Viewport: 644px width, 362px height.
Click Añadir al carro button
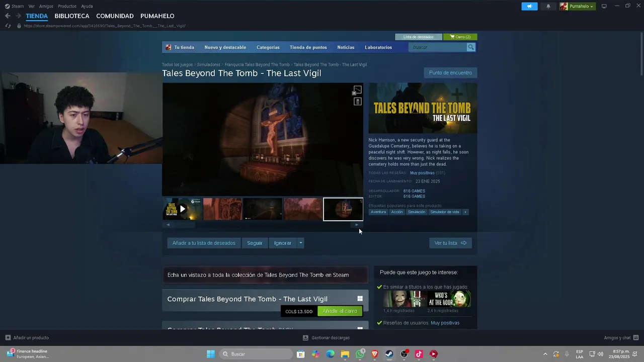point(340,311)
